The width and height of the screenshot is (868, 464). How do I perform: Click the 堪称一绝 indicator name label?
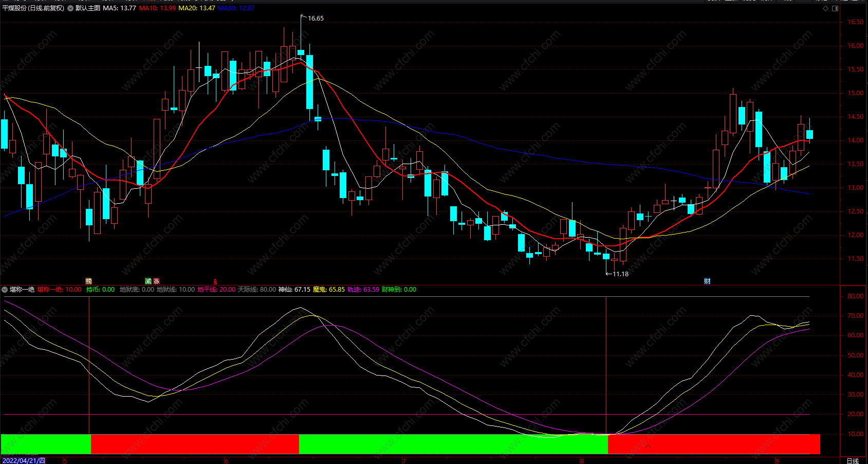pos(22,290)
